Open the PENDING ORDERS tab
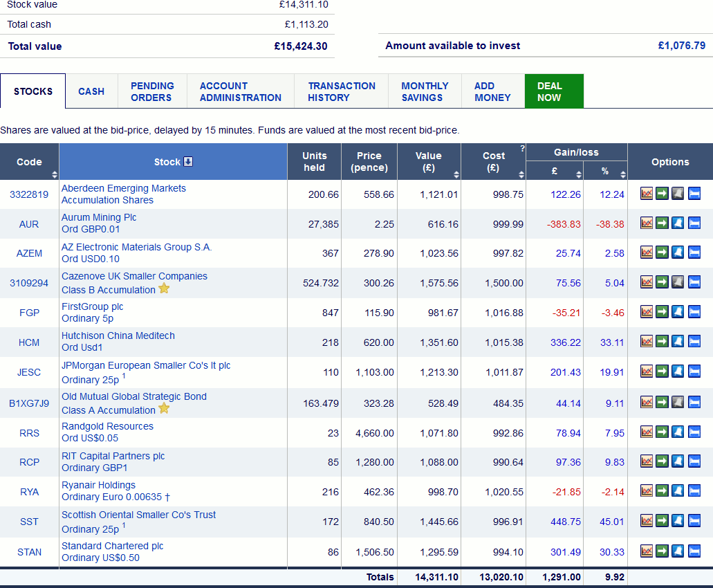Viewport: 713px width, 588px height. (x=152, y=91)
